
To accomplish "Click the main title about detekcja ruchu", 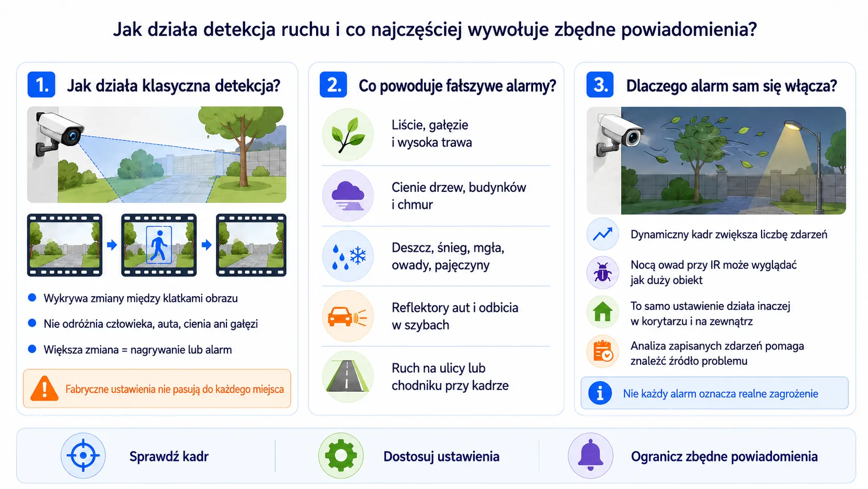I will point(435,29).
